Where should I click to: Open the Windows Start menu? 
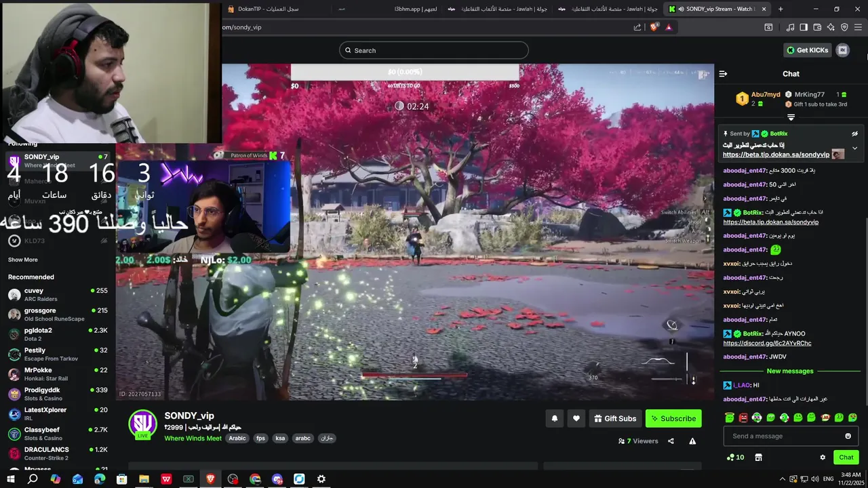click(x=10, y=479)
